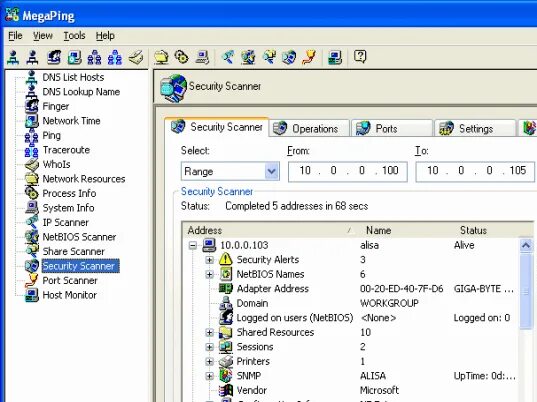Click the WhoIs toolbar icon
Screen dimensions: 537x402
pyautogui.click(x=136, y=57)
